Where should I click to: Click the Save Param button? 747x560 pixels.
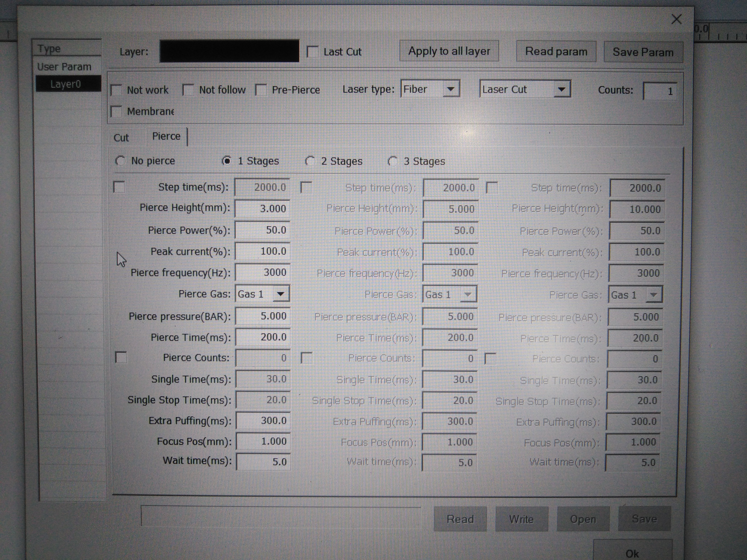coord(643,52)
